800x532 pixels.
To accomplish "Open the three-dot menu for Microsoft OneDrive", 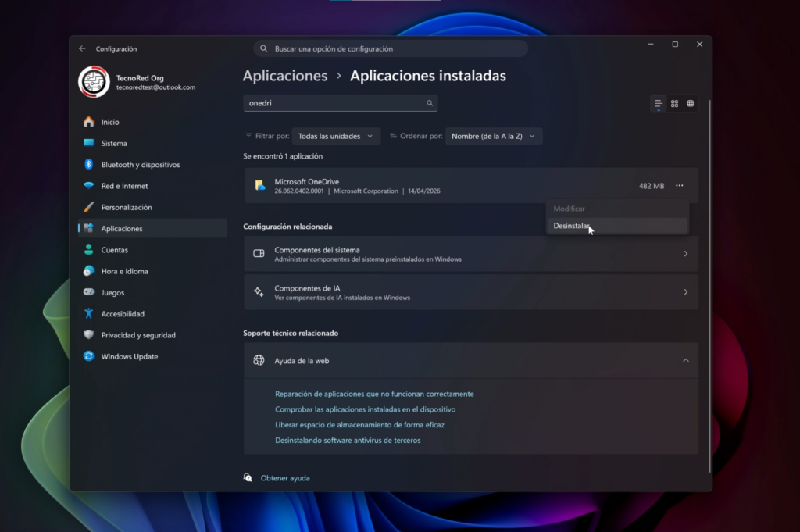I will (x=679, y=186).
